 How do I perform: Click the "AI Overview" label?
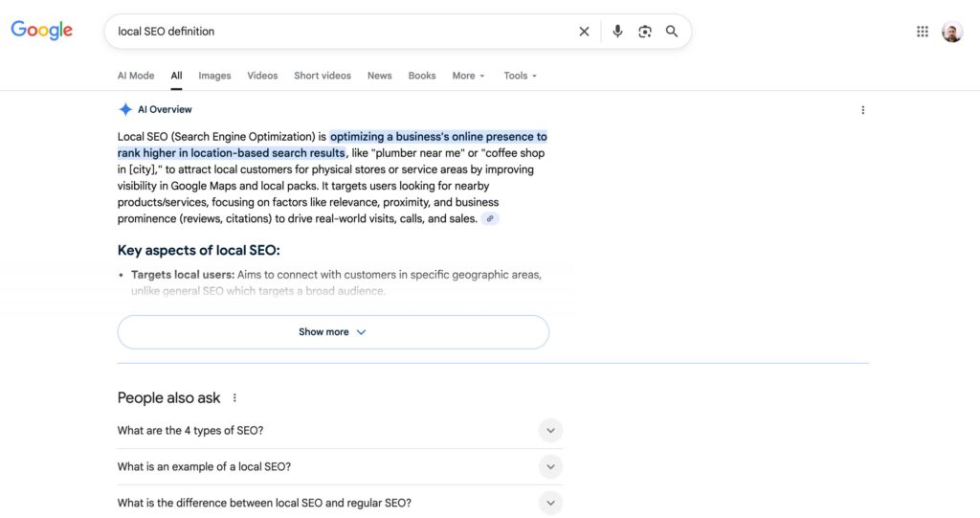pyautogui.click(x=165, y=109)
